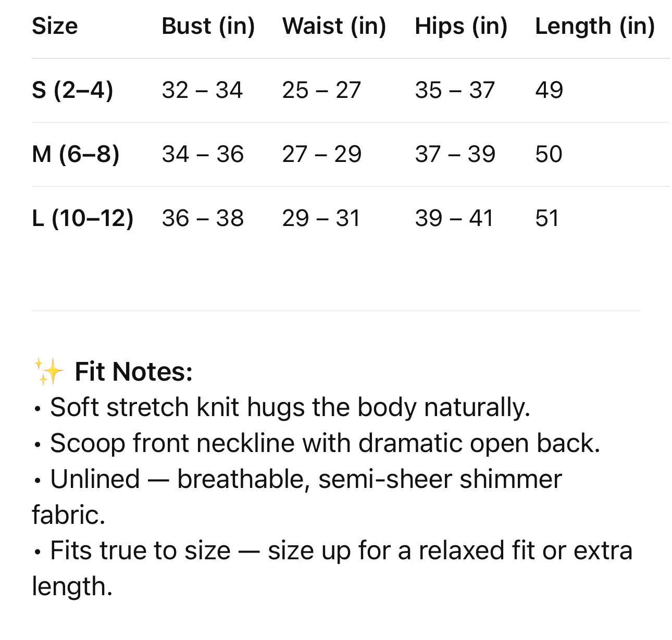Click the Waist (in) column header

334,26
